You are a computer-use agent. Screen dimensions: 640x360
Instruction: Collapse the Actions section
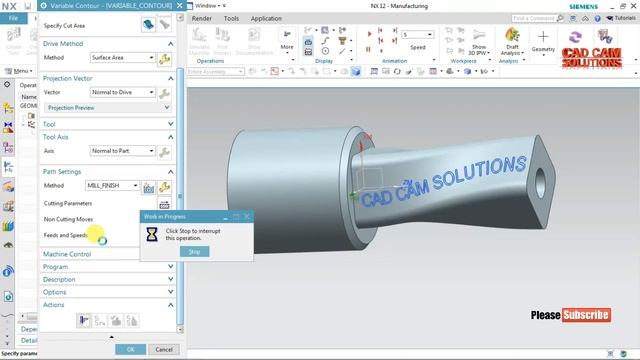pos(170,305)
